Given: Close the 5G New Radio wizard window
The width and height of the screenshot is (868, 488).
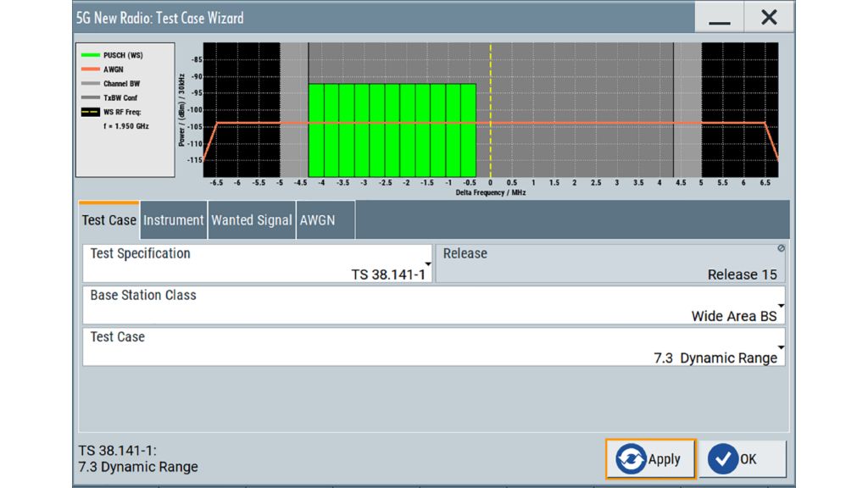Looking at the screenshot, I should [x=769, y=19].
